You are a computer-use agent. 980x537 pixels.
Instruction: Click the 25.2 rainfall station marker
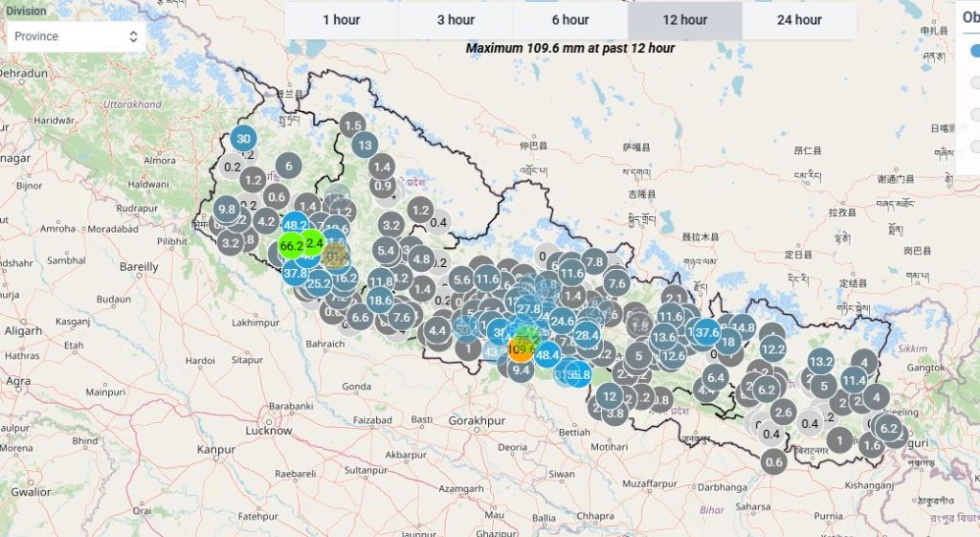click(x=319, y=283)
